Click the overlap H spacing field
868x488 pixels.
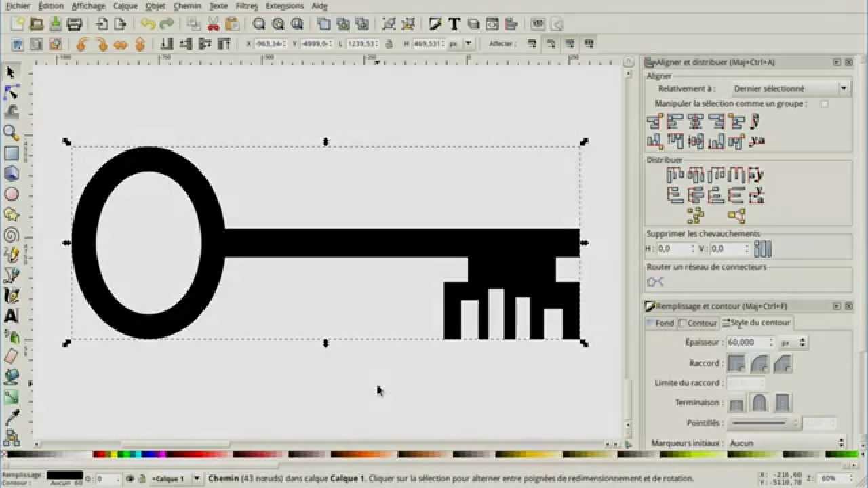point(675,249)
